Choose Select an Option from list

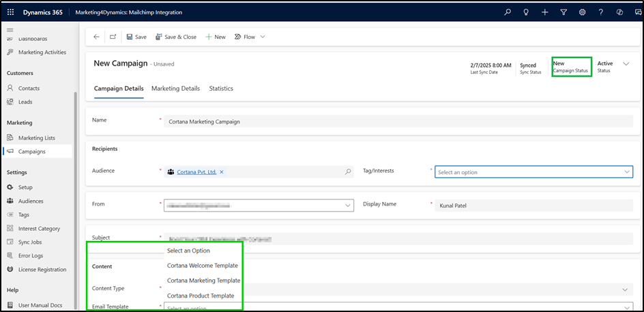tap(188, 251)
